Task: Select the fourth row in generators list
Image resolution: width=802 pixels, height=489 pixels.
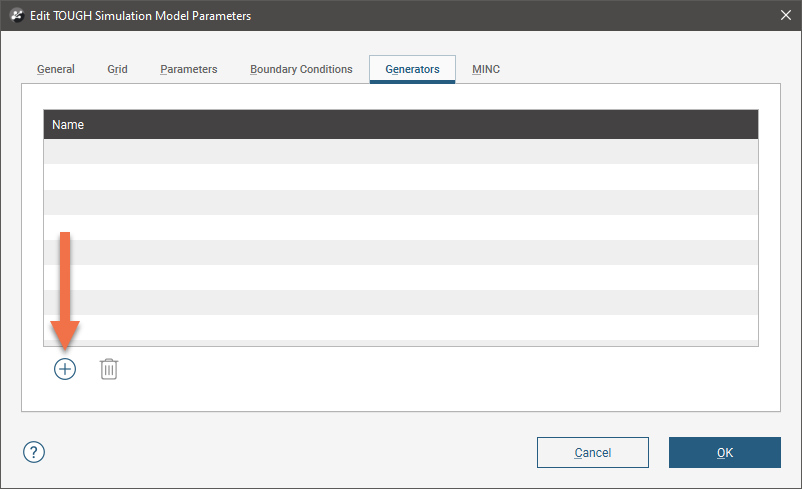Action: [x=400, y=227]
